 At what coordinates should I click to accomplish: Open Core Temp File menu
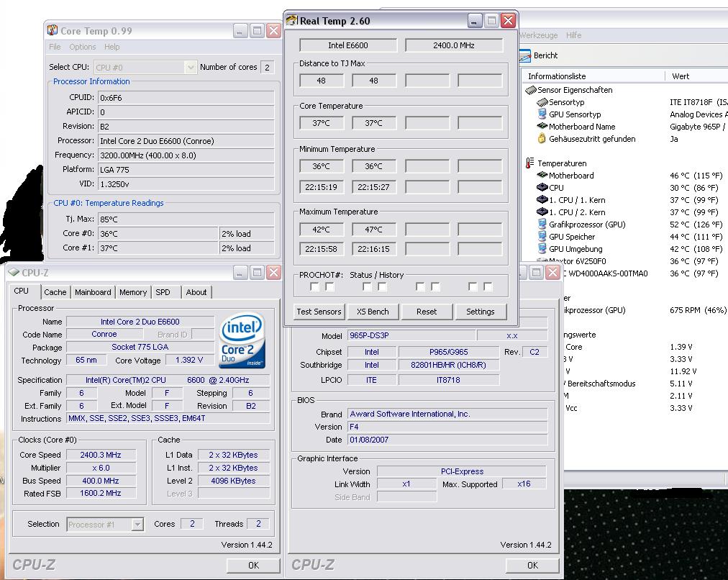[55, 47]
